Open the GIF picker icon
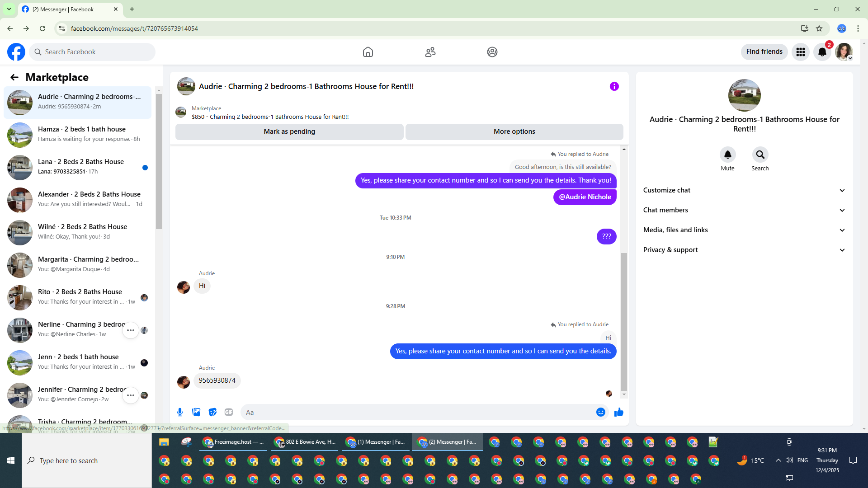The width and height of the screenshot is (868, 488). [x=229, y=412]
